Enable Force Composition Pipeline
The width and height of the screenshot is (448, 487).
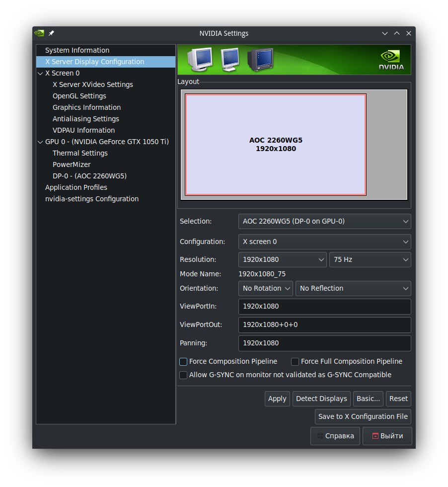[x=183, y=362]
